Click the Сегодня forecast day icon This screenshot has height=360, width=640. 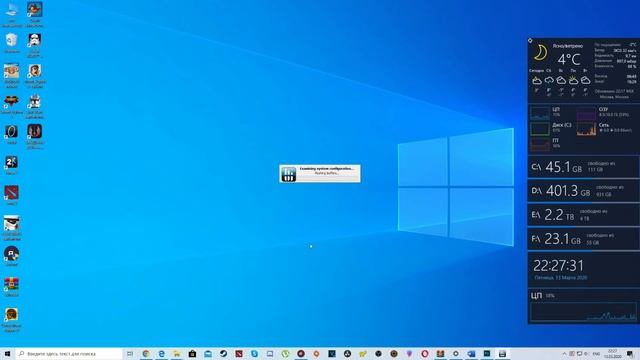tap(537, 80)
